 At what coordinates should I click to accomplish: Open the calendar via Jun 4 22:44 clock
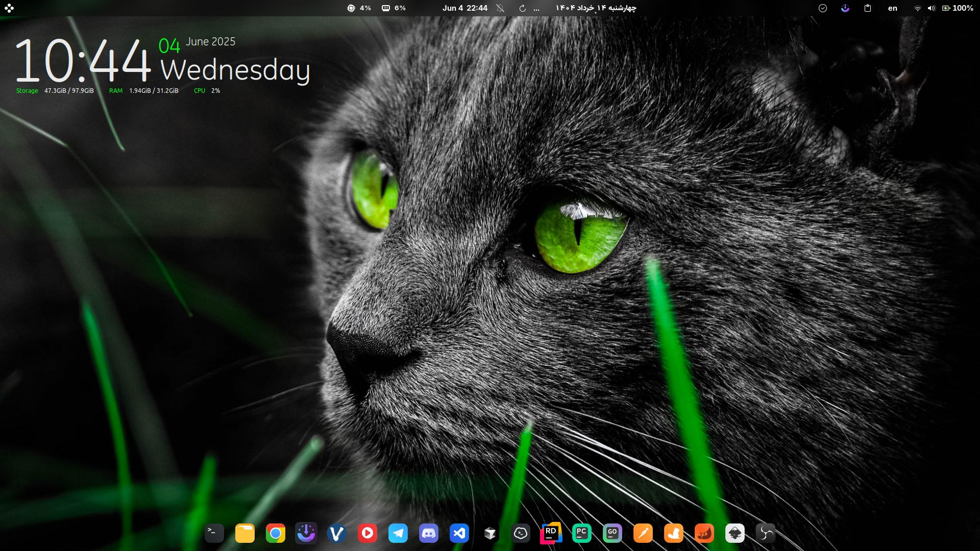pos(465,8)
